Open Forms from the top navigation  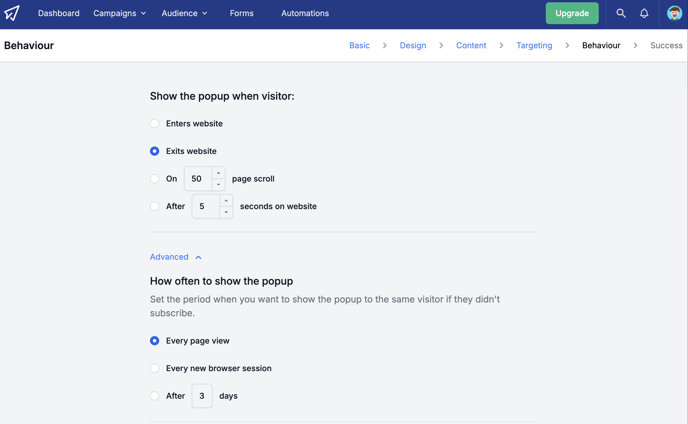point(241,13)
